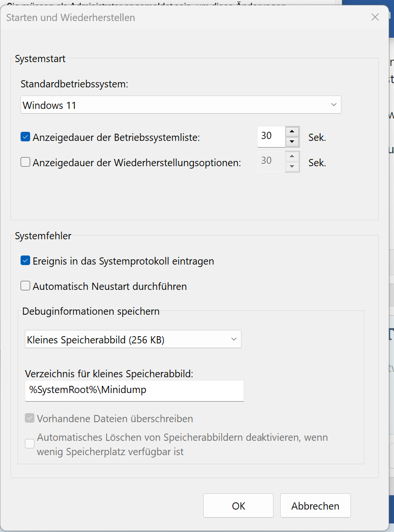Expand the Debuginformationen dropdown chevron

pyautogui.click(x=234, y=340)
